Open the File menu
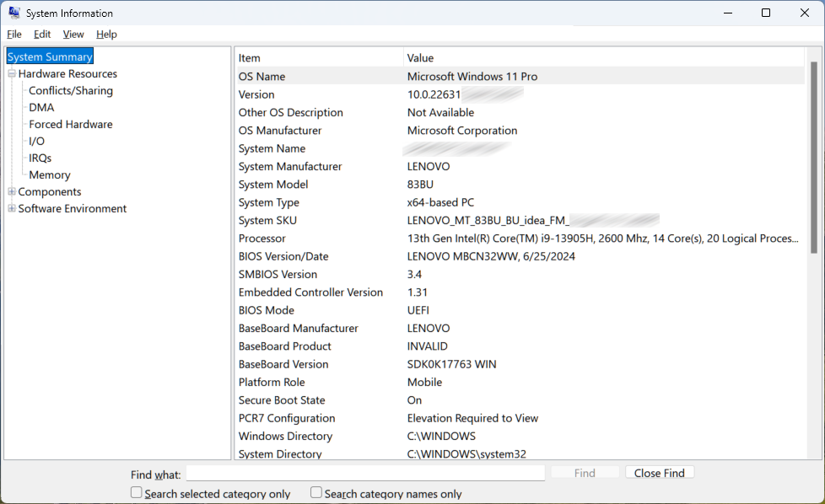The width and height of the screenshot is (825, 504). coord(14,35)
